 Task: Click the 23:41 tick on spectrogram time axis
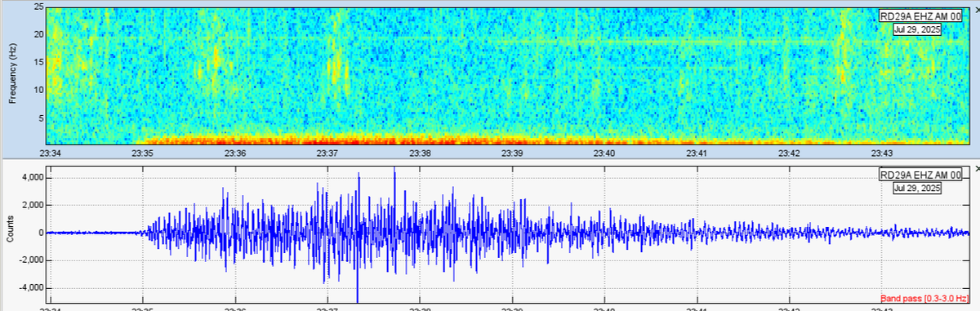click(697, 153)
